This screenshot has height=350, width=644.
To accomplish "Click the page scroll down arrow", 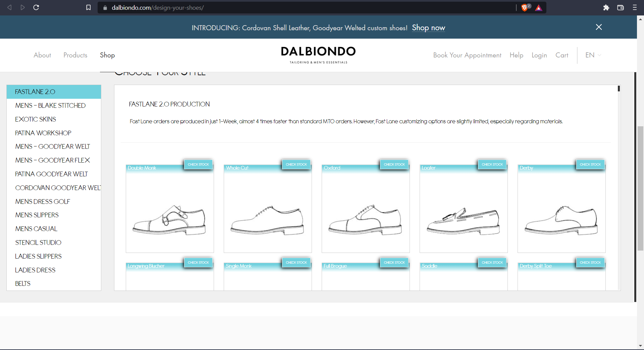I will pyautogui.click(x=640, y=346).
